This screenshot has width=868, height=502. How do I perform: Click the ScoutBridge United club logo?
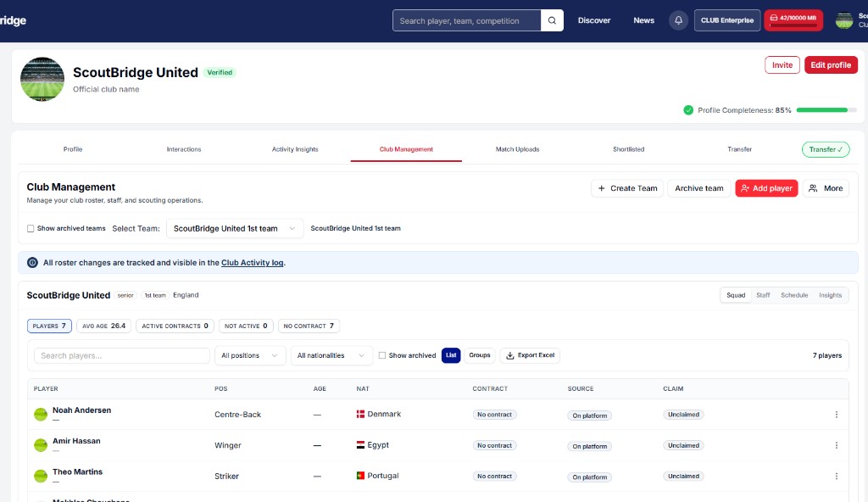click(42, 79)
